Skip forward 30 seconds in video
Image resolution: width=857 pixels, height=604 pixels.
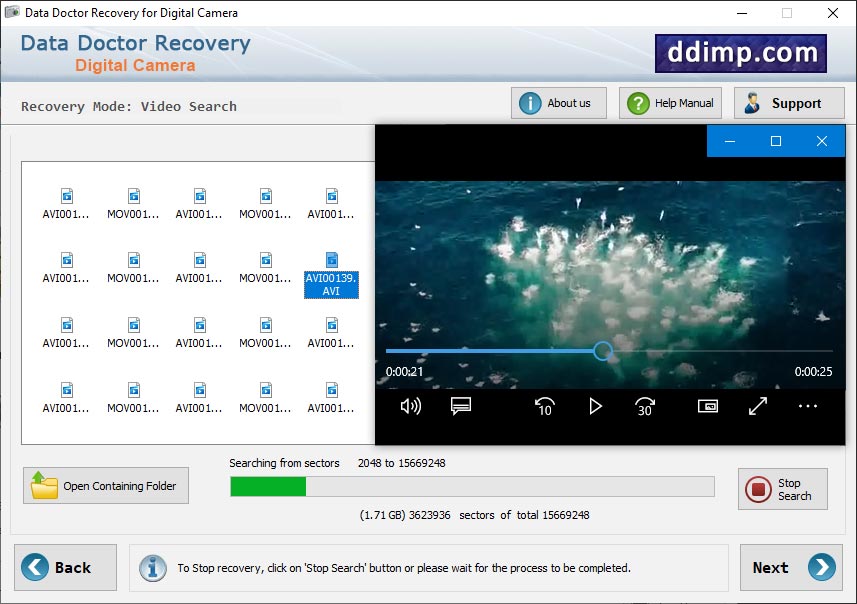pos(645,406)
